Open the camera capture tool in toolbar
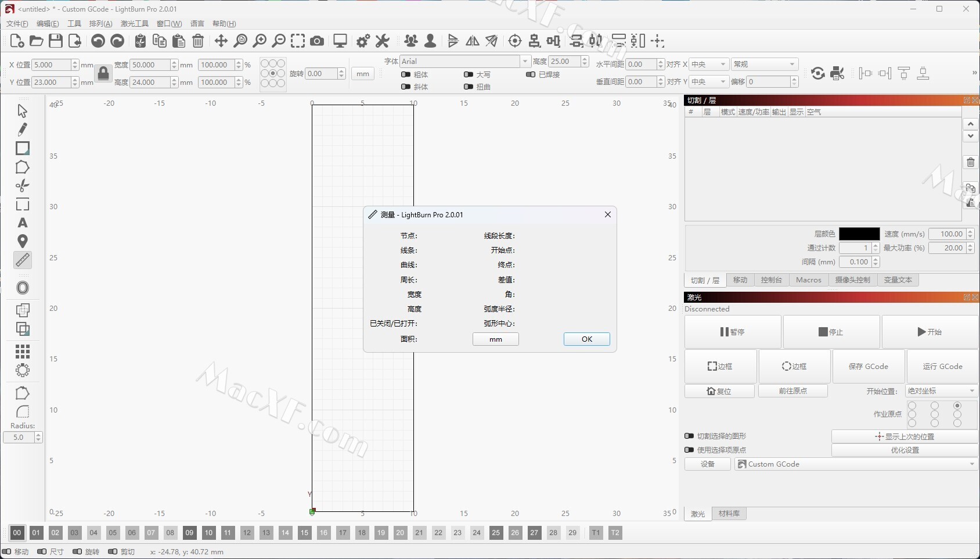This screenshot has width=980, height=559. tap(317, 41)
